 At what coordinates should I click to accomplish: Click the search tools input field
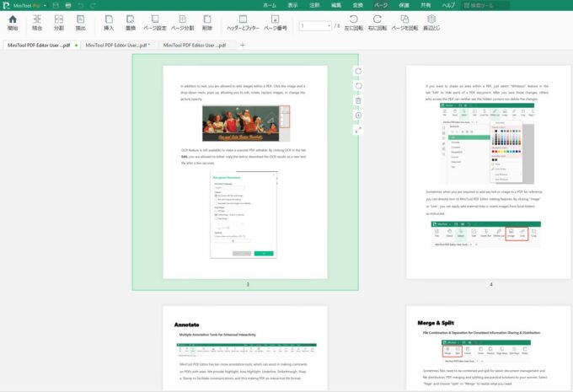(485, 5)
